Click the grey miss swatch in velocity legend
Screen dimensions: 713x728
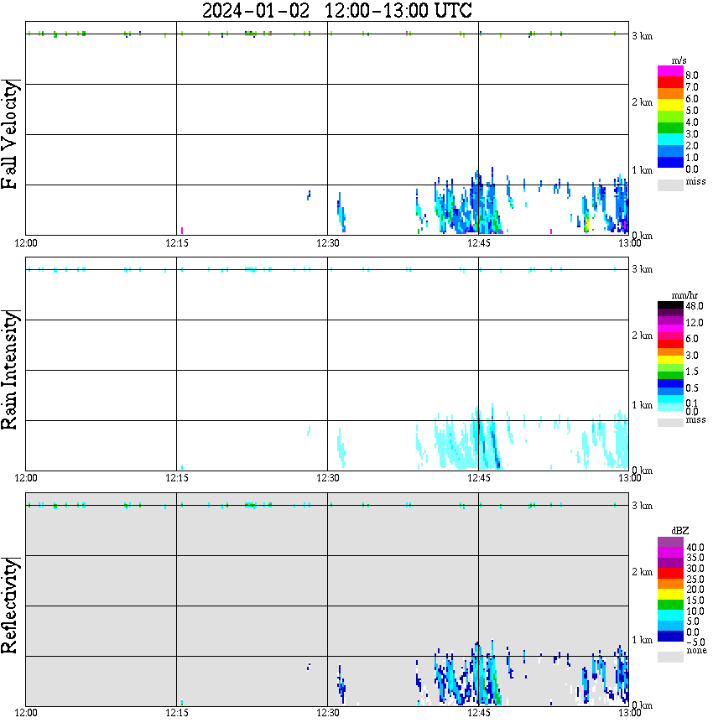(670, 185)
